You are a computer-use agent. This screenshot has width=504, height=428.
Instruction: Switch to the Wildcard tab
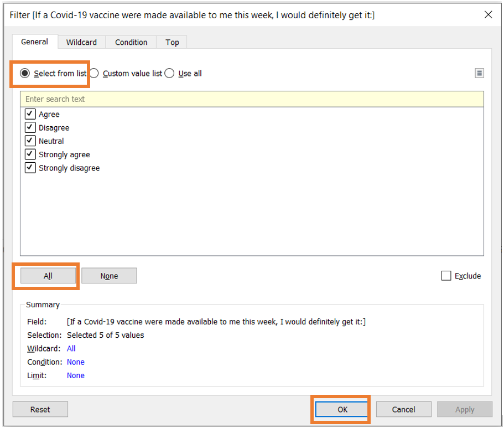[81, 42]
